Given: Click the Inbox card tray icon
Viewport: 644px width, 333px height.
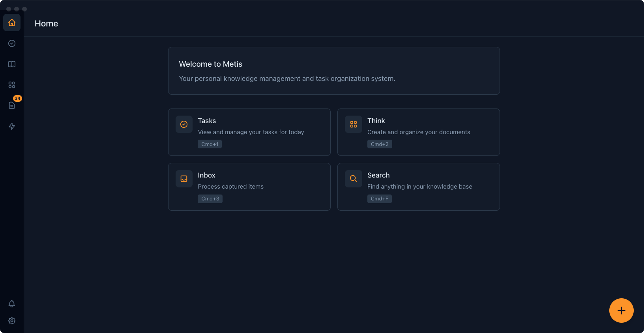Looking at the screenshot, I should coord(184,179).
